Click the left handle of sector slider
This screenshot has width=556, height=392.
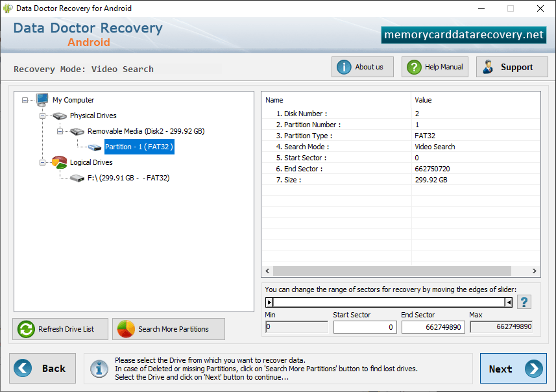pos(269,302)
